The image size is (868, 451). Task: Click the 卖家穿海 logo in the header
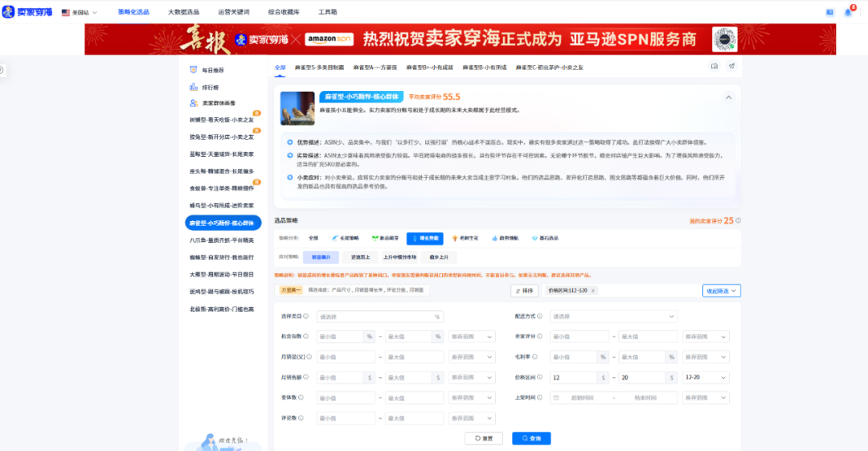[x=27, y=11]
